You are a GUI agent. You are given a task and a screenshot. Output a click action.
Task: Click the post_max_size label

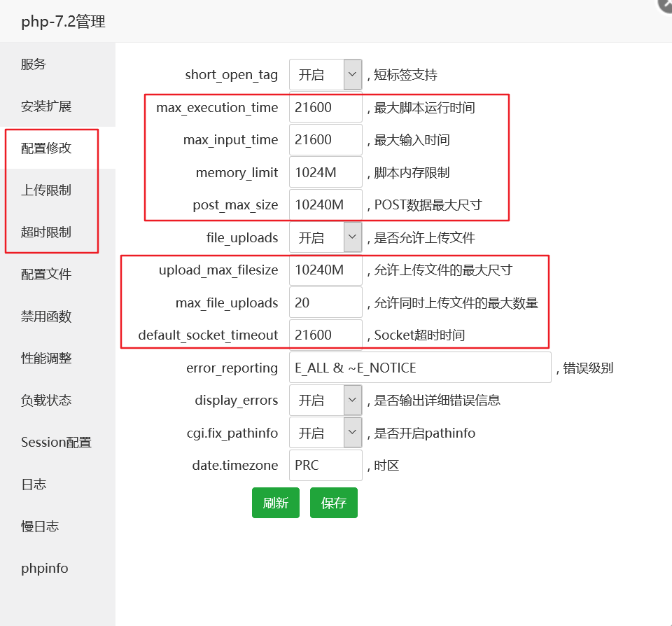click(235, 205)
